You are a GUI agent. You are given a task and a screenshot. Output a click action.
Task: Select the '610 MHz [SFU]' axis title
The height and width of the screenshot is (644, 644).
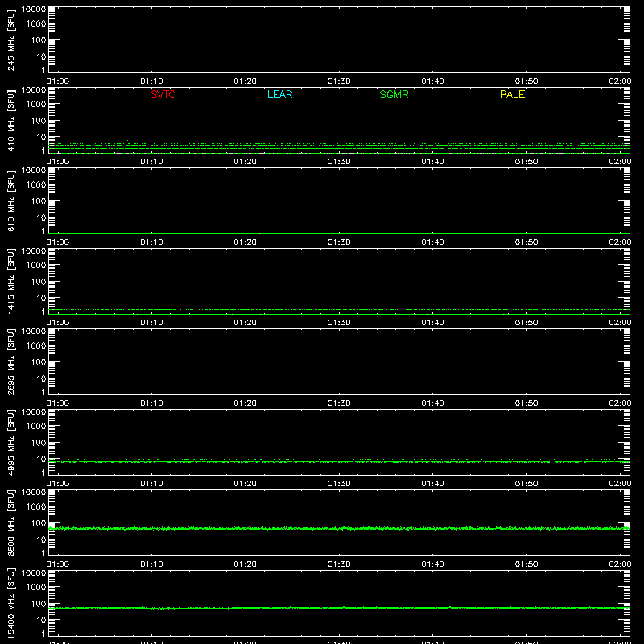(10, 200)
